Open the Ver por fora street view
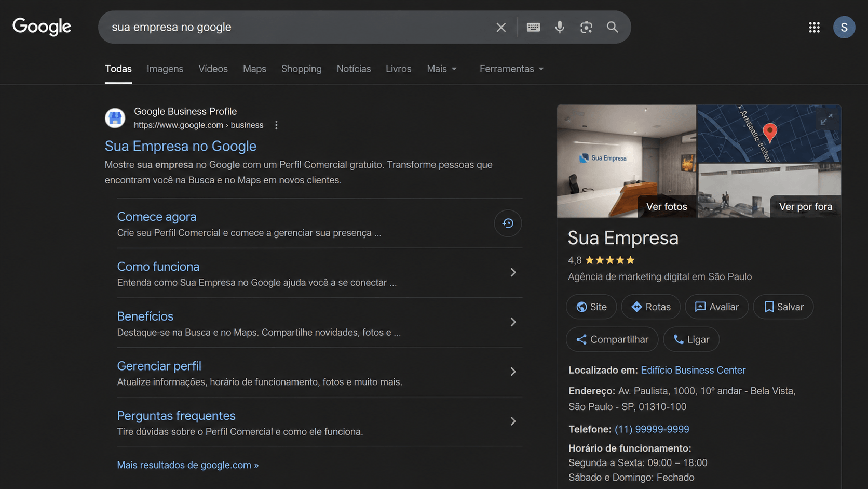 806,206
